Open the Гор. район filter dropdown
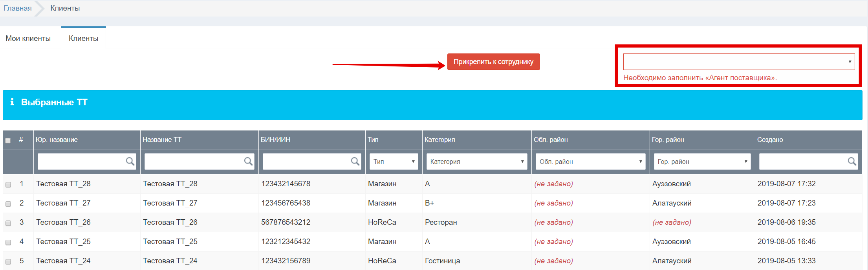Image resolution: width=868 pixels, height=270 pixels. point(702,162)
